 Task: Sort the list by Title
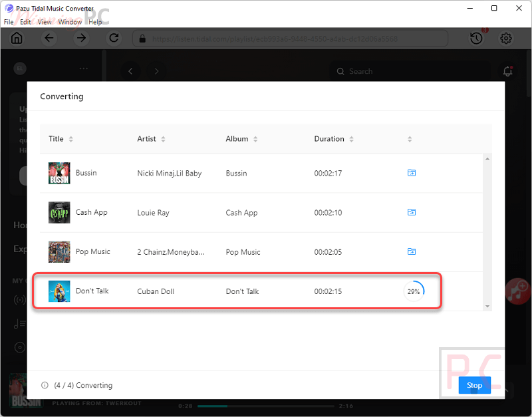71,139
